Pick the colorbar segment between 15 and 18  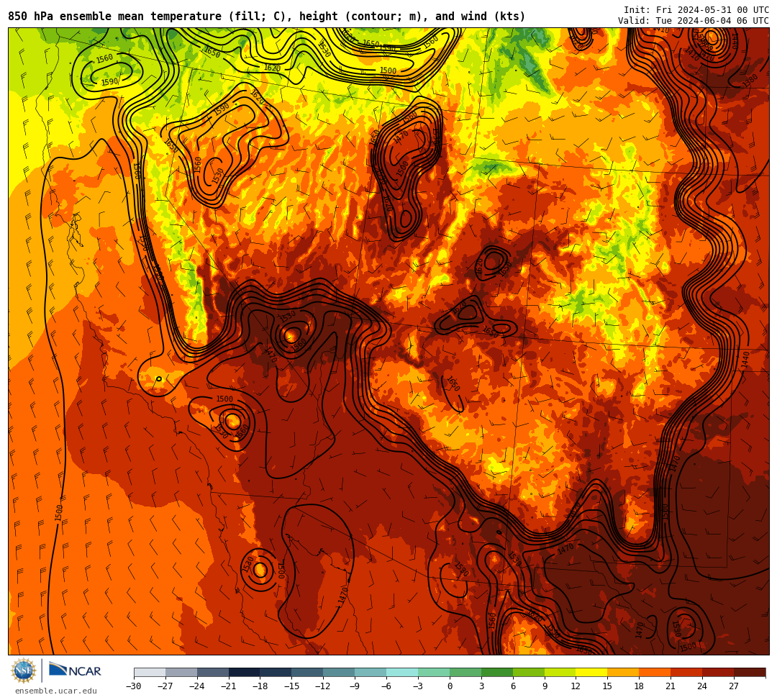coord(623,672)
